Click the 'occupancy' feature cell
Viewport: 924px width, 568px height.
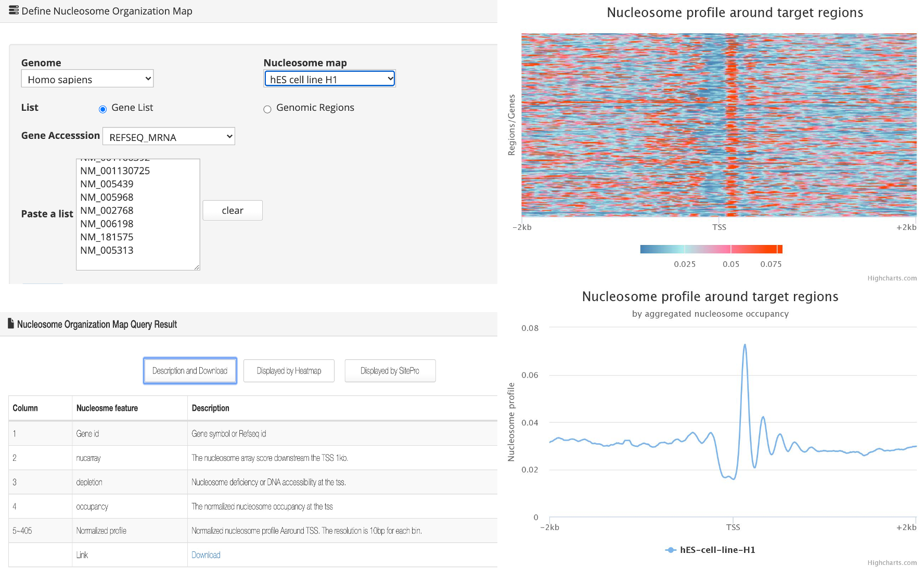(x=130, y=506)
